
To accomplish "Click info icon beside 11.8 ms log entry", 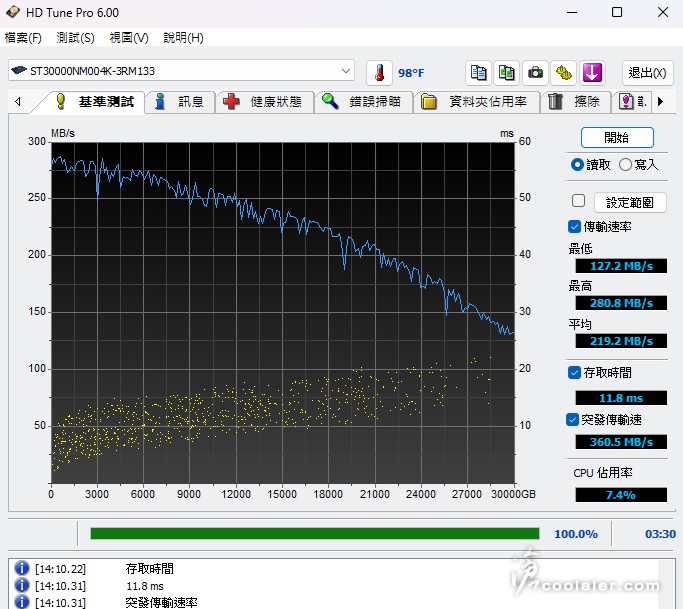I will pyautogui.click(x=21, y=585).
